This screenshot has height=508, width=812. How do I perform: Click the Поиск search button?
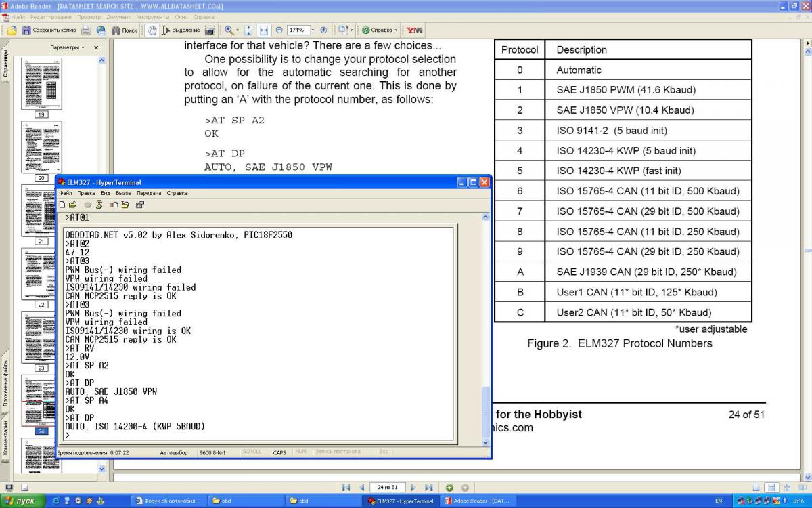pos(125,30)
